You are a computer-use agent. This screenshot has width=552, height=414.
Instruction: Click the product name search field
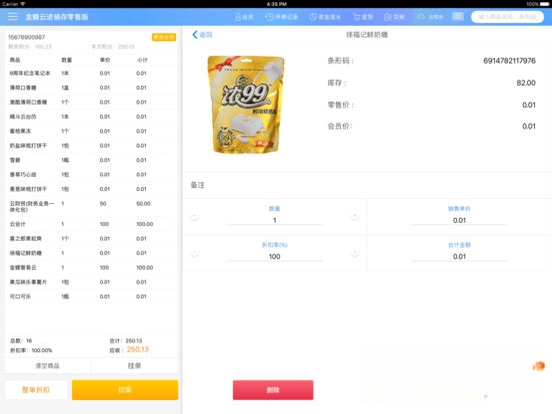point(507,17)
